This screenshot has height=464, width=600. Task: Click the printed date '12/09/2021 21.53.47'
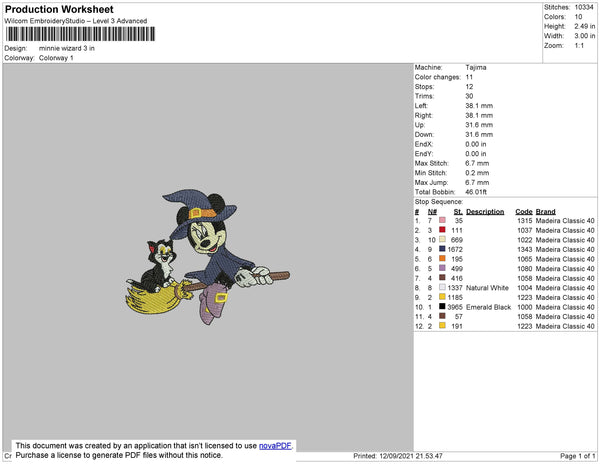411,456
